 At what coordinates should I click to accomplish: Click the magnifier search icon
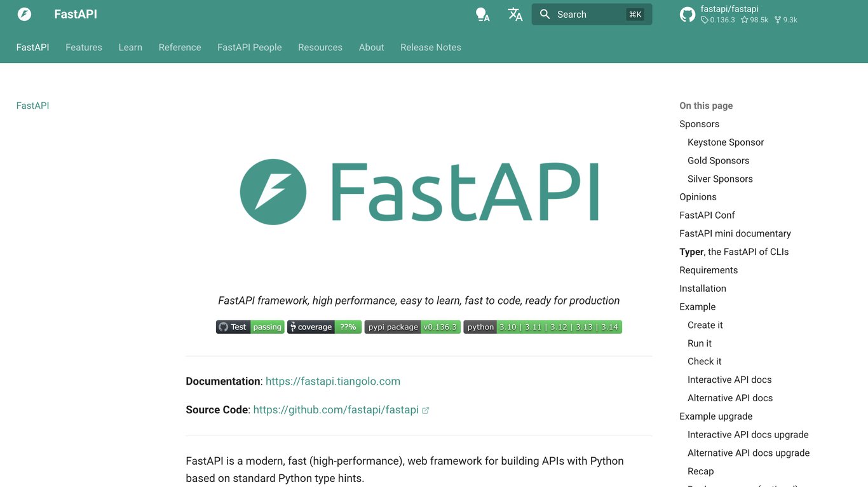coord(545,14)
